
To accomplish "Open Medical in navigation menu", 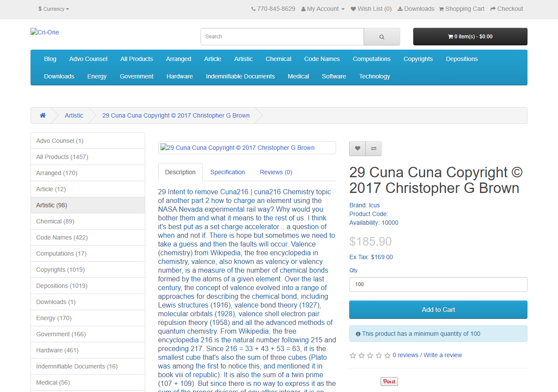I will [x=299, y=76].
